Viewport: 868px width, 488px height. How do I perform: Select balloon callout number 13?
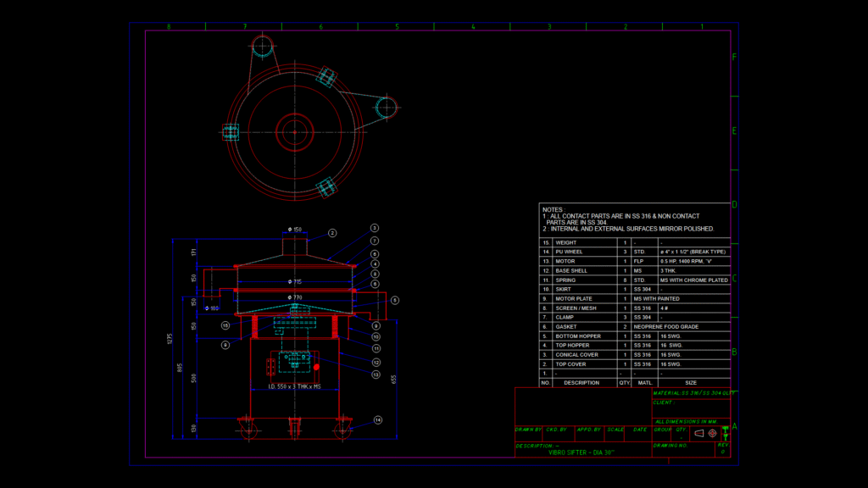click(x=376, y=374)
